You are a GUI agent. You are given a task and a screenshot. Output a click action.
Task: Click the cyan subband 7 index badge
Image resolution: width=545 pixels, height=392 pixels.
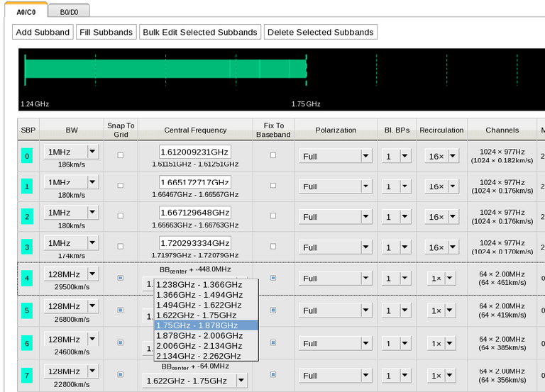click(28, 375)
